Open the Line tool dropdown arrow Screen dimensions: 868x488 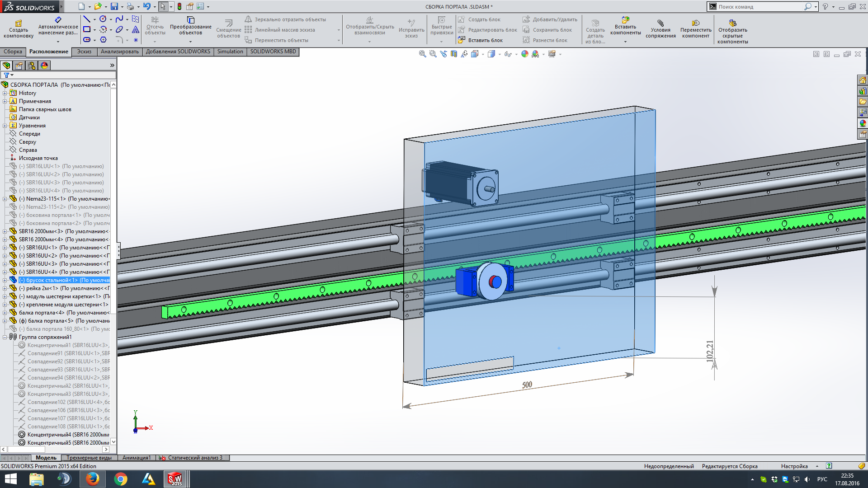pos(94,19)
